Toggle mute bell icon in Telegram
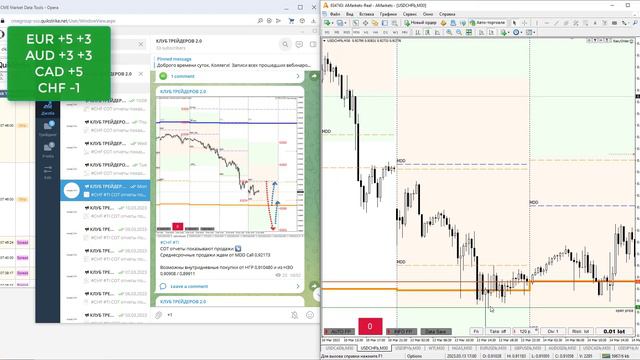The height and width of the screenshot is (360, 640). 294,315
